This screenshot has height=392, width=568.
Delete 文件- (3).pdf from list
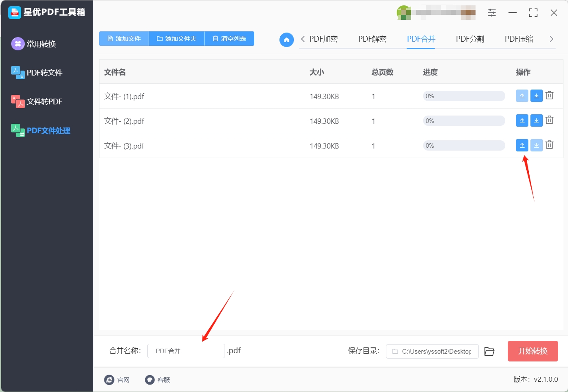coord(549,145)
